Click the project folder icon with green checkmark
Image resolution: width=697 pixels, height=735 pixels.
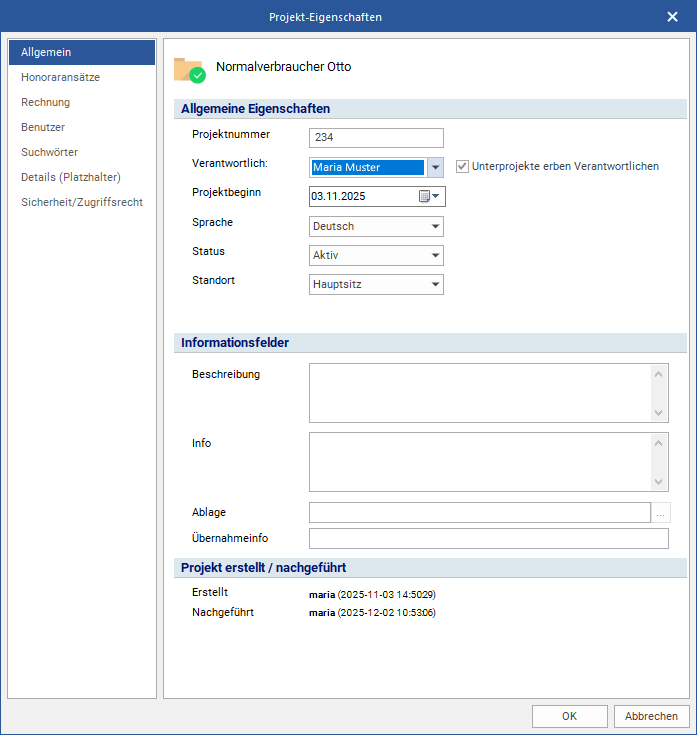[190, 70]
